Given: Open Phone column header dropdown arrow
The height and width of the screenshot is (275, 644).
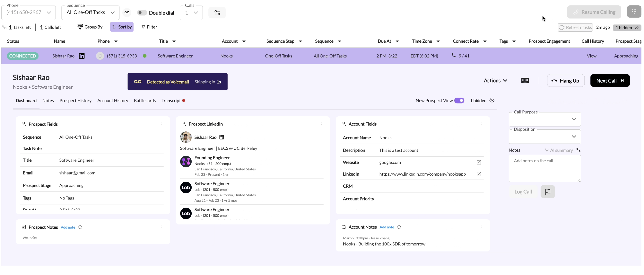Looking at the screenshot, I should pos(116,41).
